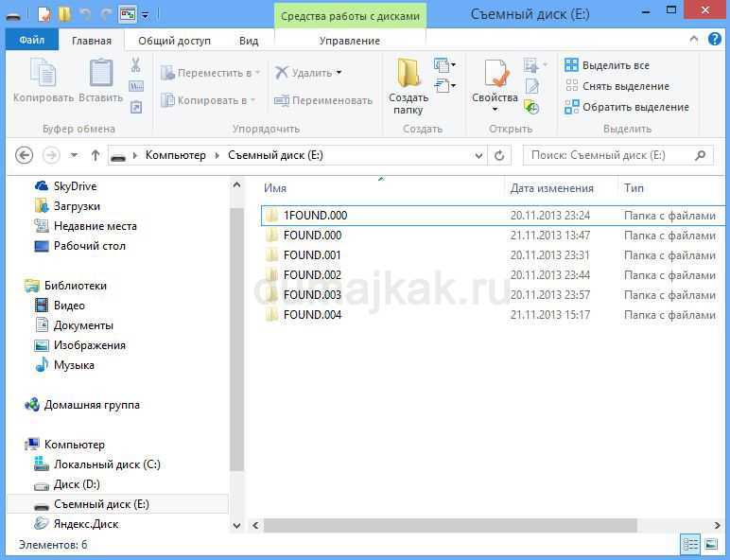Switch to the Вид tab
730x560 pixels.
coord(249,41)
